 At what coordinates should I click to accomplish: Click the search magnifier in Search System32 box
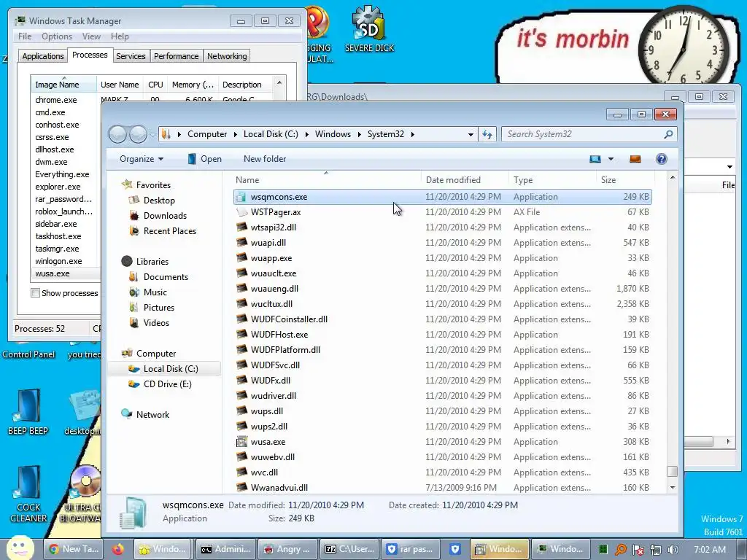point(668,134)
